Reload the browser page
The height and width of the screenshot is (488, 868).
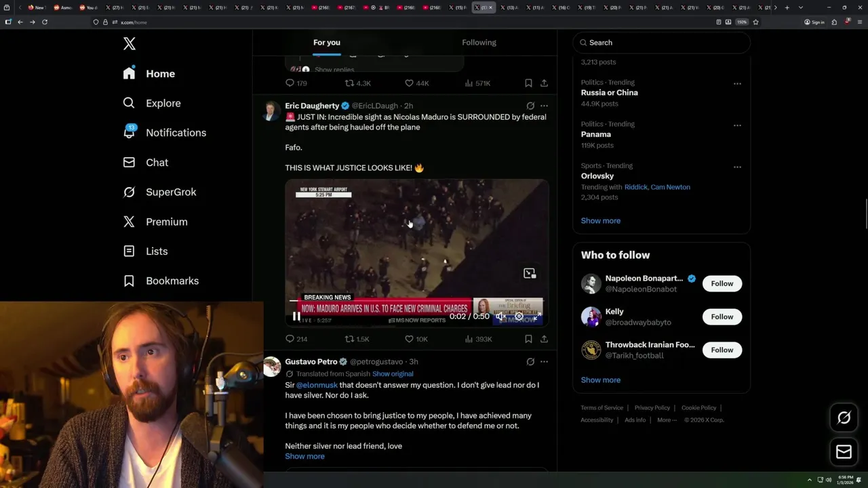tap(45, 22)
